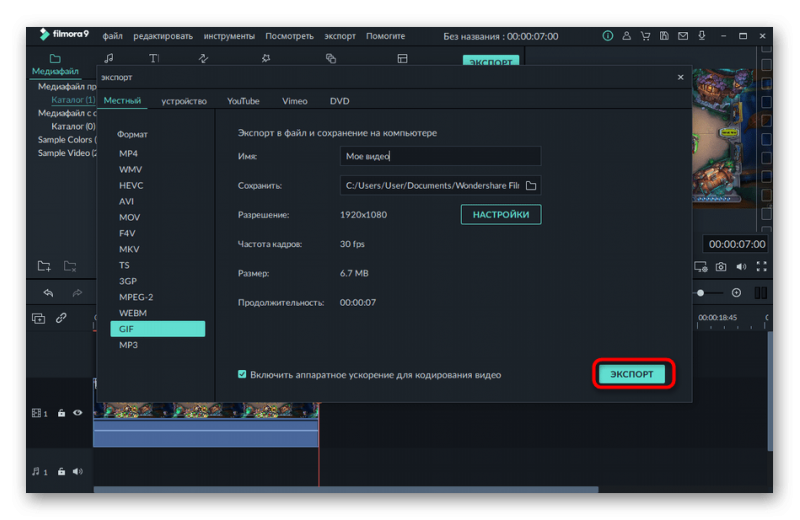
Task: Select the WMV format
Action: [x=130, y=169]
